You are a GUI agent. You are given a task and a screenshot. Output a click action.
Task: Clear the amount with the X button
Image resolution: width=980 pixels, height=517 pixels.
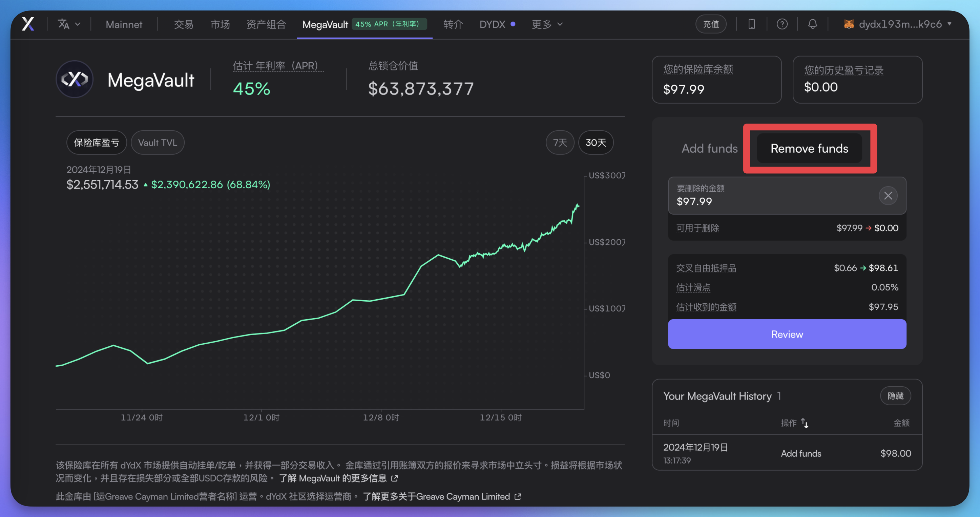(x=888, y=196)
